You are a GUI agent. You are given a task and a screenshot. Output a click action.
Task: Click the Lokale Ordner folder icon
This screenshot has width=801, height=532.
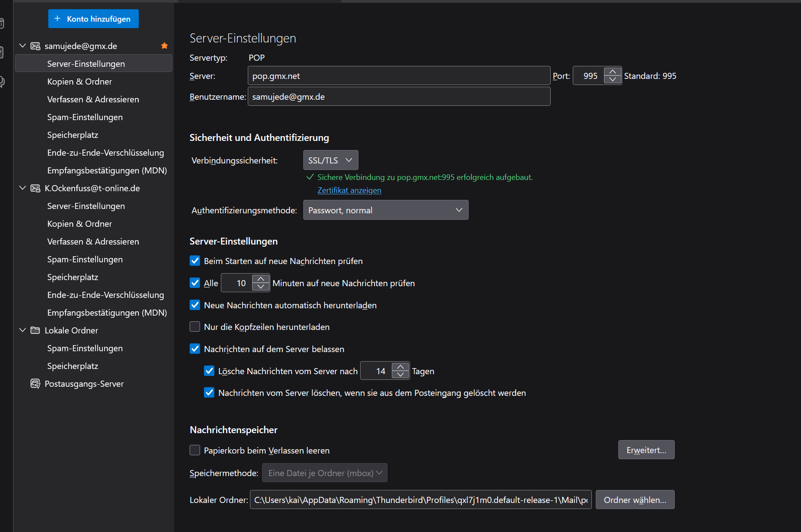pyautogui.click(x=35, y=330)
